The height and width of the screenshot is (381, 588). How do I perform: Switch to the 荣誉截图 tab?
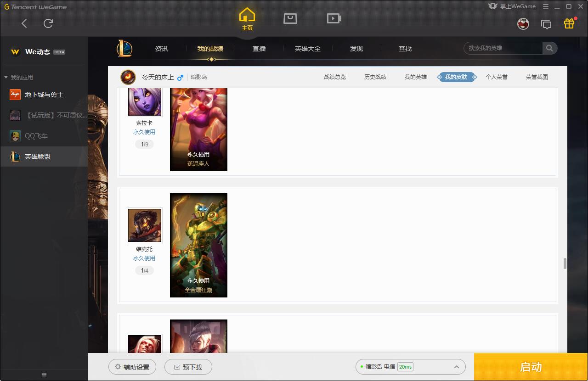click(x=537, y=77)
